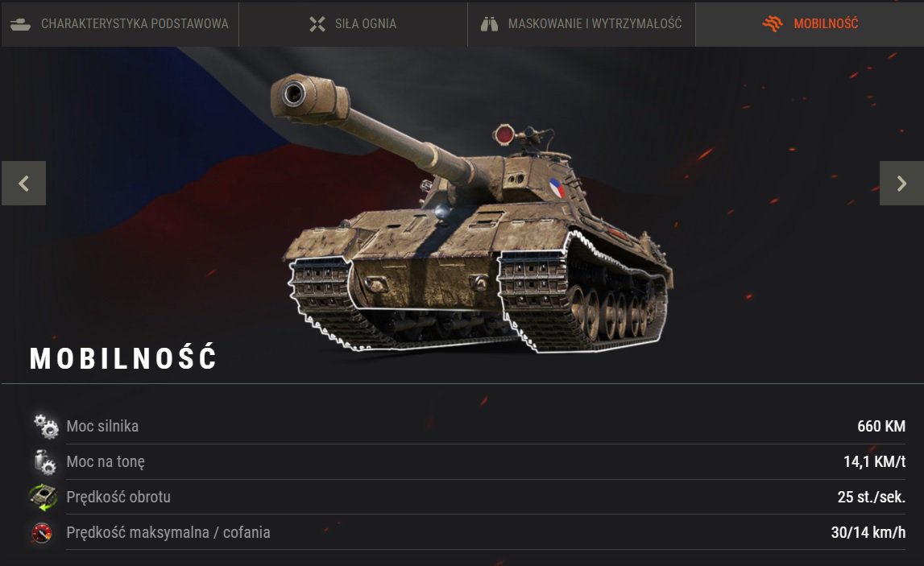Click the crossed shells Siła ognia icon
Screen dimensions: 924x566
(x=317, y=24)
